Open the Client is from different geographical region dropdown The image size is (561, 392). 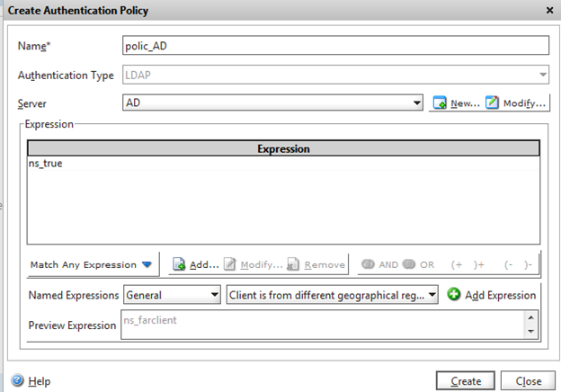coord(432,295)
